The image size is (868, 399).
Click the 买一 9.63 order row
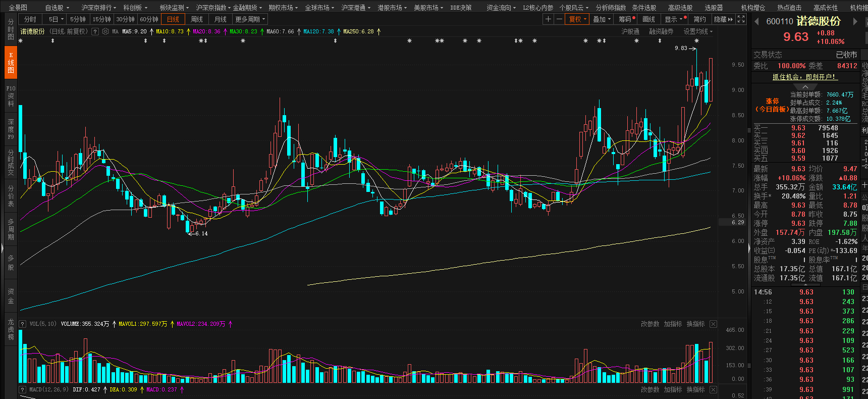[805, 128]
